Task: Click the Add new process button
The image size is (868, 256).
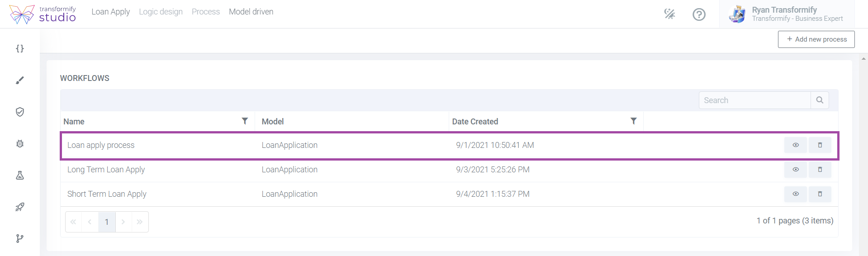Action: tap(816, 39)
